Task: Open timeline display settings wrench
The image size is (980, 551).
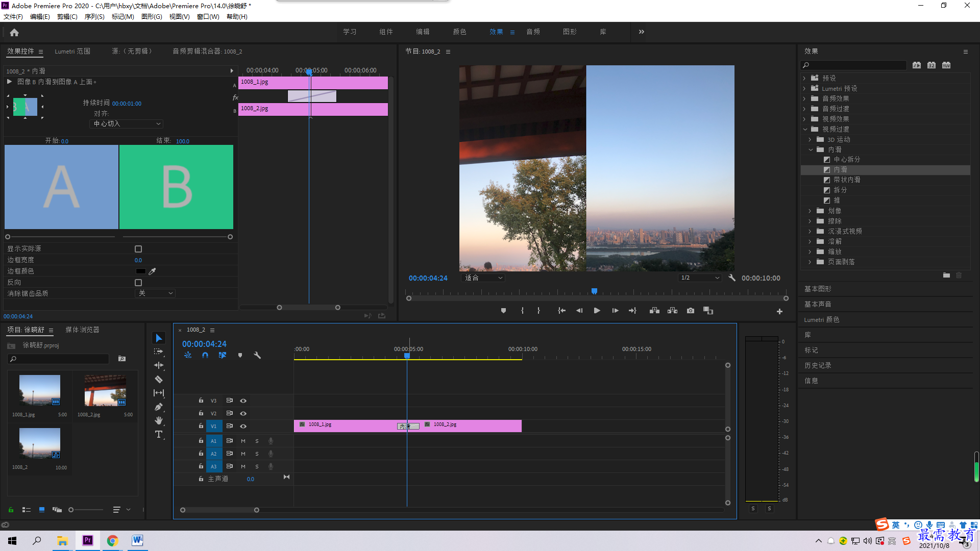Action: click(x=257, y=355)
